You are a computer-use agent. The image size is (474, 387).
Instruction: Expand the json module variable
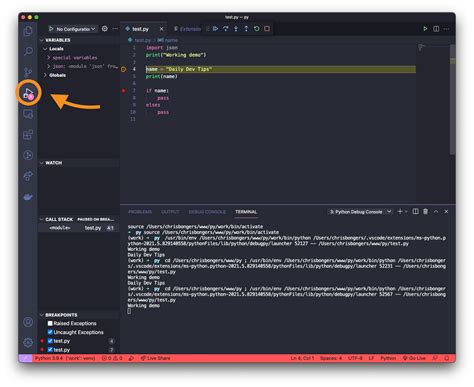[x=82, y=66]
